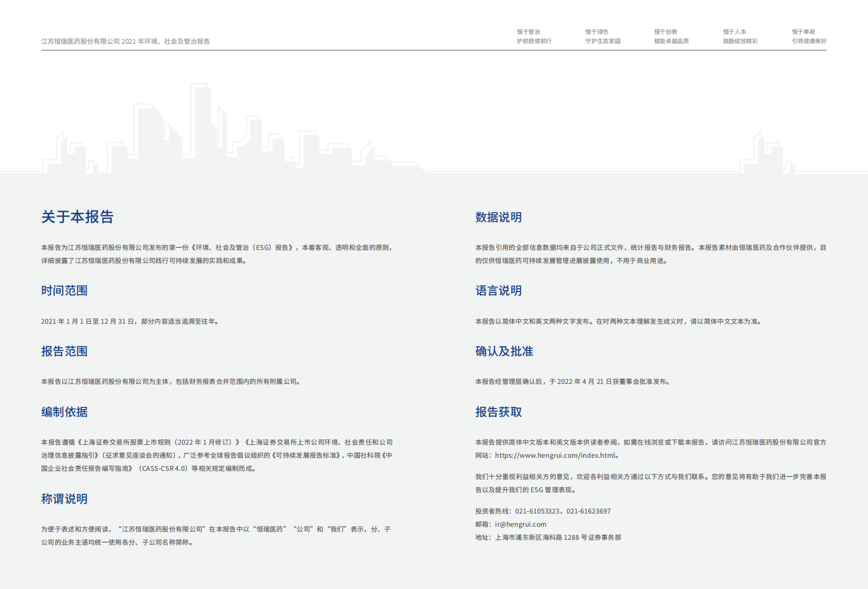Image resolution: width=868 pixels, height=589 pixels.
Task: Click the second hotline number 021-61623697
Action: point(589,511)
